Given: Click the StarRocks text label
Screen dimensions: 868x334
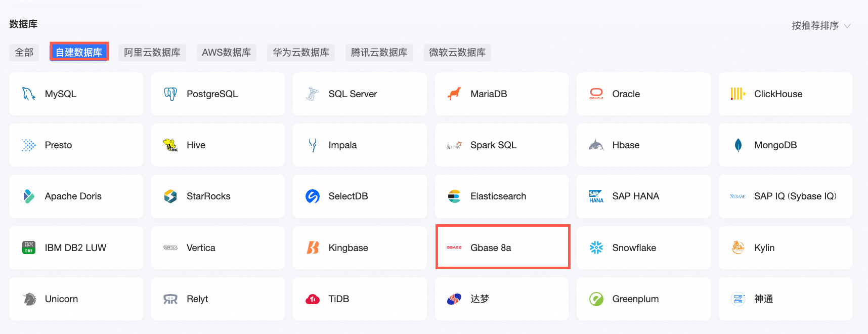Looking at the screenshot, I should 209,196.
